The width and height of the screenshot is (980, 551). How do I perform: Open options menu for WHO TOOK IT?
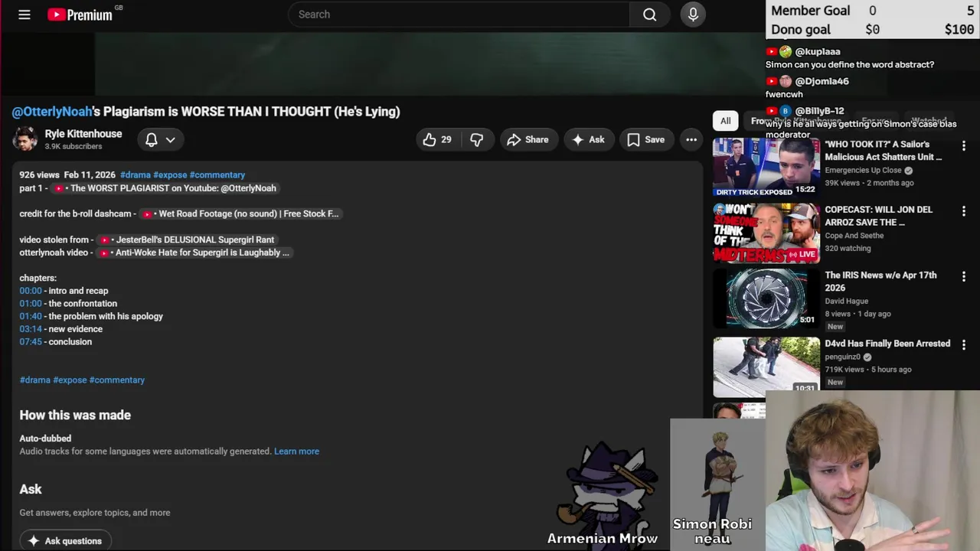[x=964, y=145]
